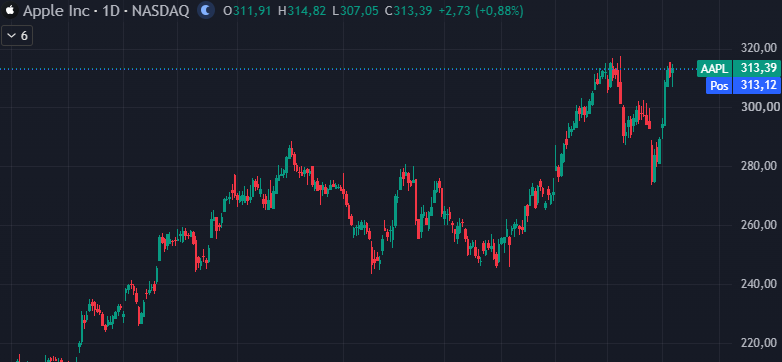The height and width of the screenshot is (362, 782).
Task: Click the open price value O311,91
Action: [x=246, y=10]
